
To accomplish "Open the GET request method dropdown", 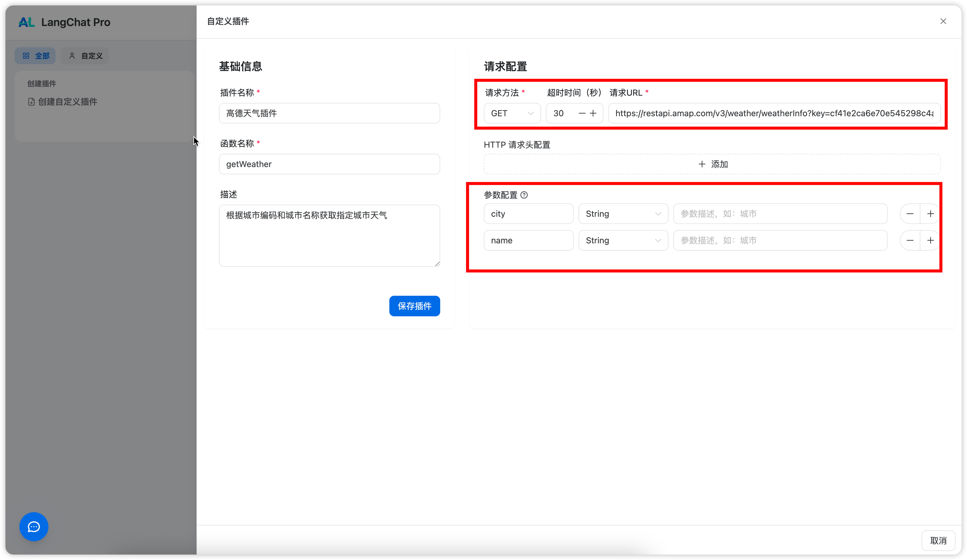I will click(512, 113).
